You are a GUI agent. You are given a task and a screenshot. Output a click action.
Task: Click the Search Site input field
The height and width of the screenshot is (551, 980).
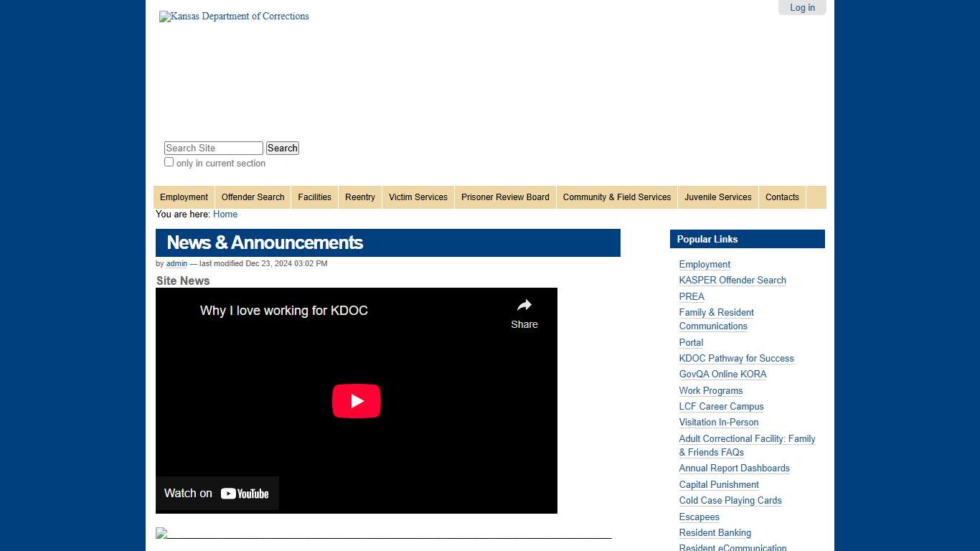(213, 149)
